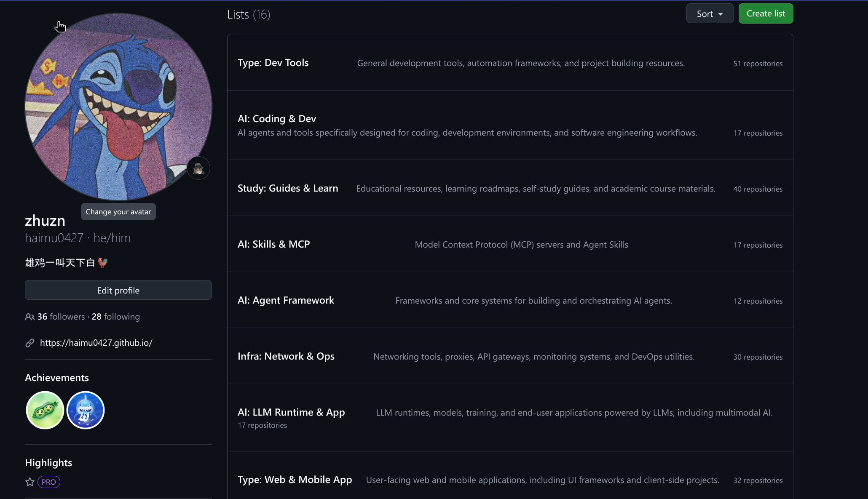Click Edit profile button
Viewport: 868px width, 499px height.
point(118,290)
